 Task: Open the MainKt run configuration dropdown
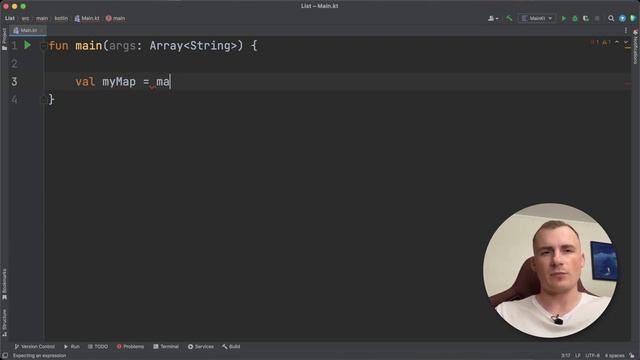(537, 18)
